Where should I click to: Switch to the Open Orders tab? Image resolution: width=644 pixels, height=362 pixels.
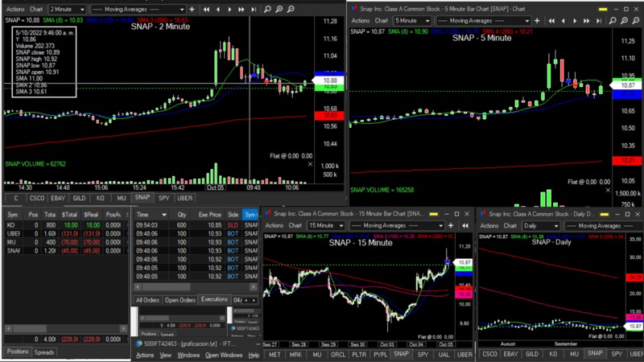tap(180, 299)
